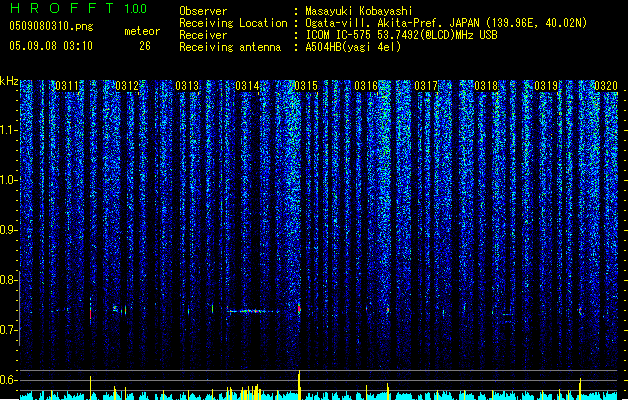Viewport: 629px width, 400px height.
Task: Click the time marker 0313
Action: click(x=187, y=86)
